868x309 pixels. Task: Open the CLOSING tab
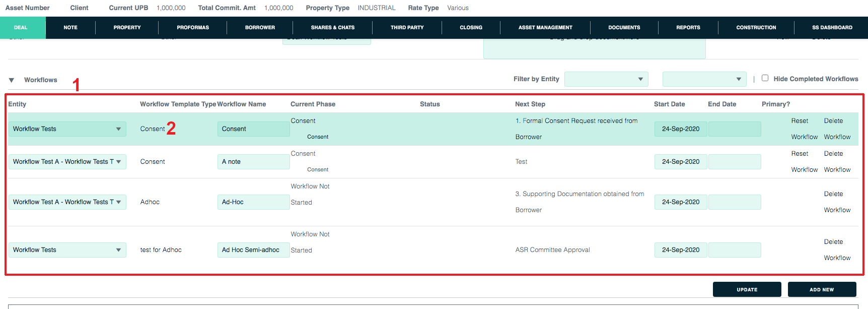[471, 28]
